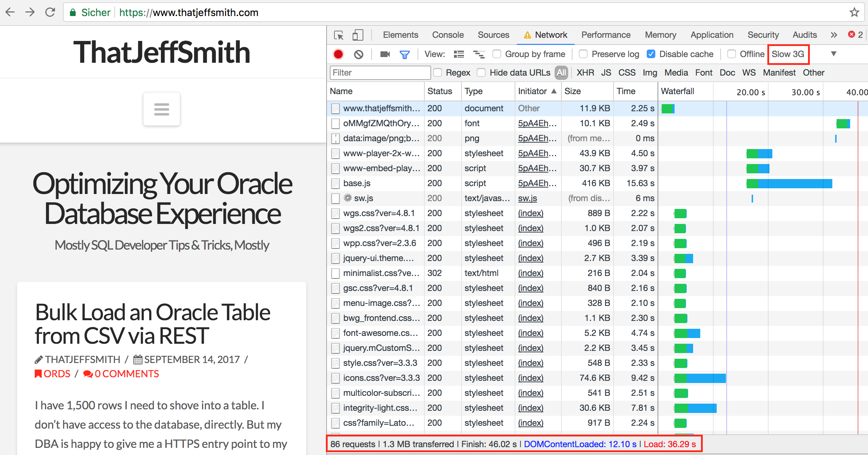
Task: Clear the network log icon
Action: (x=359, y=54)
